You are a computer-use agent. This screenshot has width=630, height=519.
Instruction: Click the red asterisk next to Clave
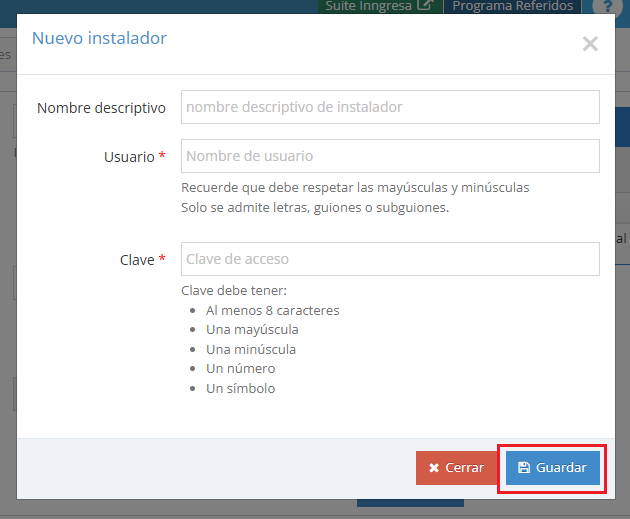coord(162,260)
